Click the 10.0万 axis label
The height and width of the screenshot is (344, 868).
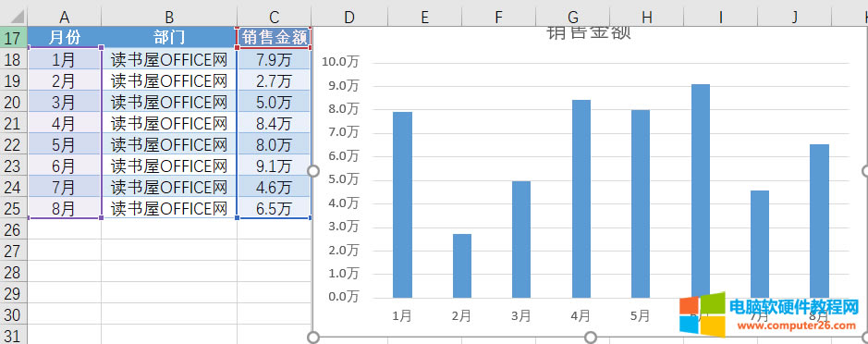coord(340,61)
